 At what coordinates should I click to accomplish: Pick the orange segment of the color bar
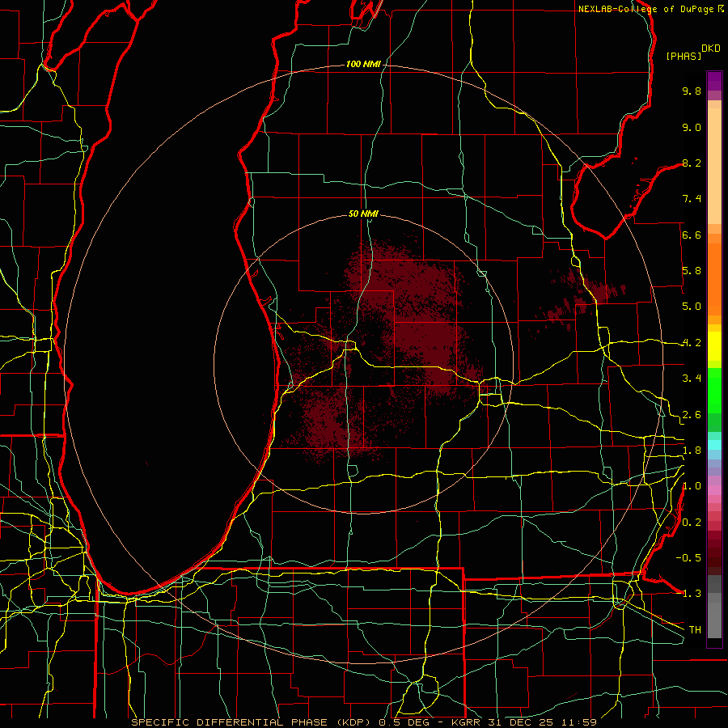[714, 279]
